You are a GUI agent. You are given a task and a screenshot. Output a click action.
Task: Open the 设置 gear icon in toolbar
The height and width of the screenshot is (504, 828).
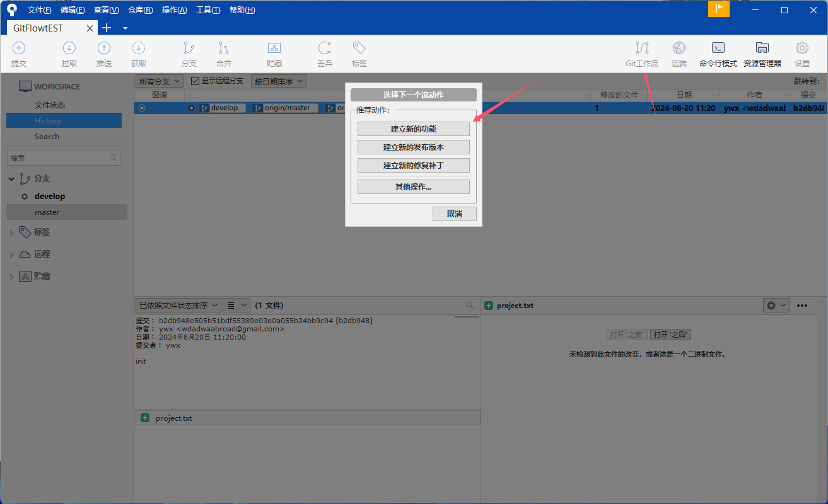(x=802, y=48)
